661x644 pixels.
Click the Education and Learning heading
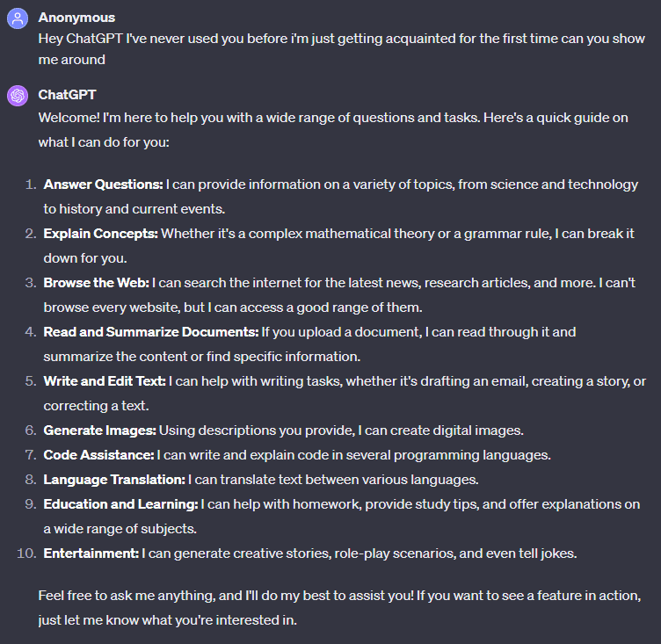120,504
